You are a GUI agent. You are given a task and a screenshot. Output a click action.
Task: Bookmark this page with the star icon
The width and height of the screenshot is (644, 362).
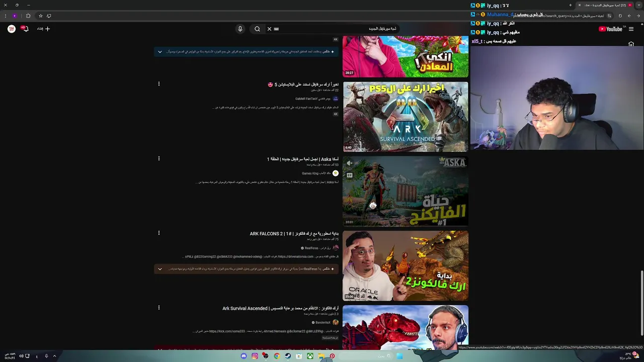41,16
